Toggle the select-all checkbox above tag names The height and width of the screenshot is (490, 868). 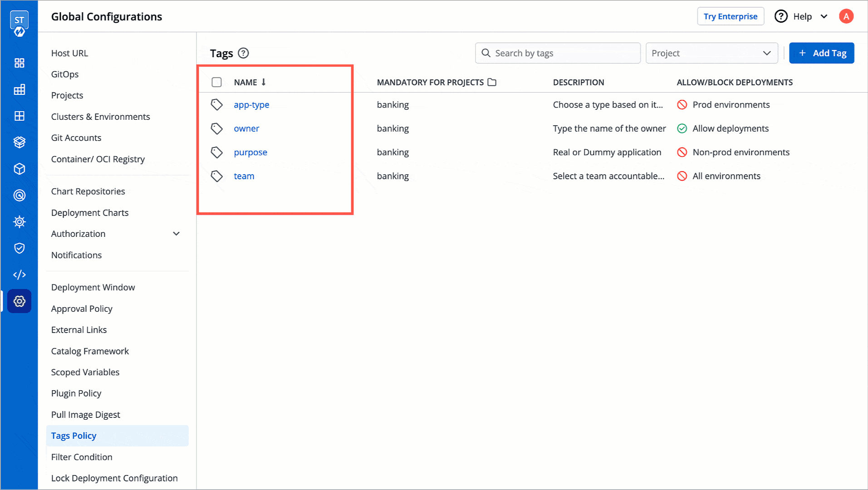click(x=216, y=82)
